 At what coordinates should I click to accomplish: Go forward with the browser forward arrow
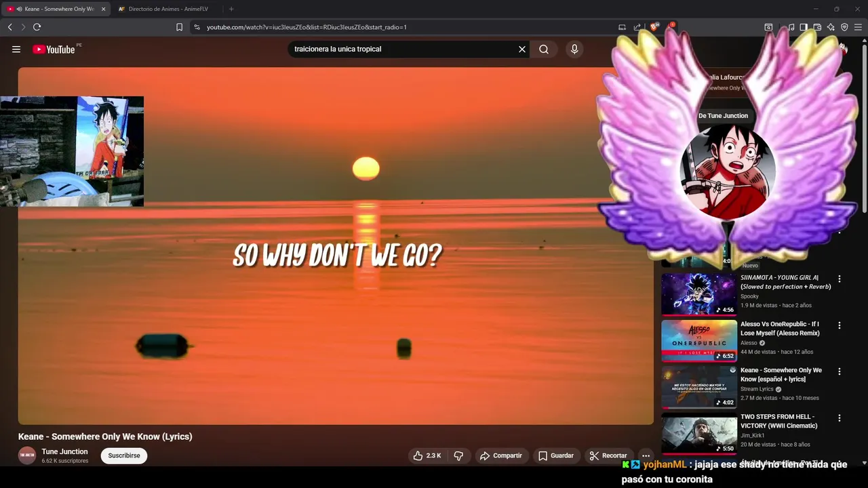point(23,27)
